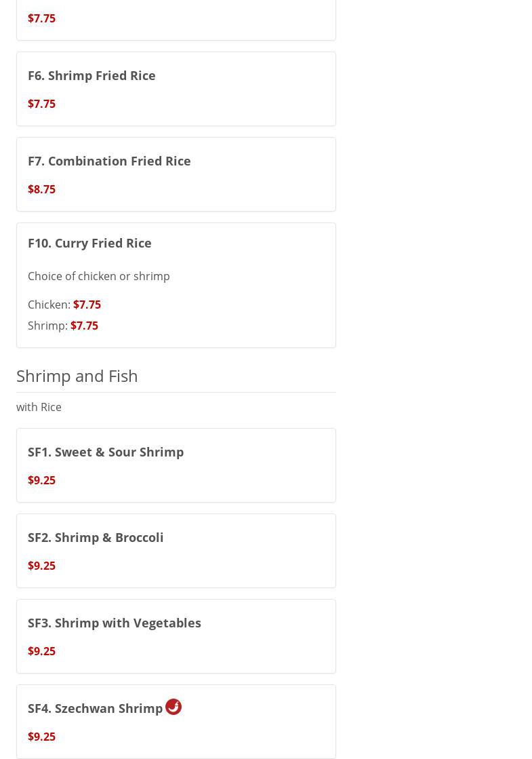Viewport: 532px width, 759px height.
Task: Open SF2. Shrimp & Broccoli item
Action: click(x=96, y=537)
